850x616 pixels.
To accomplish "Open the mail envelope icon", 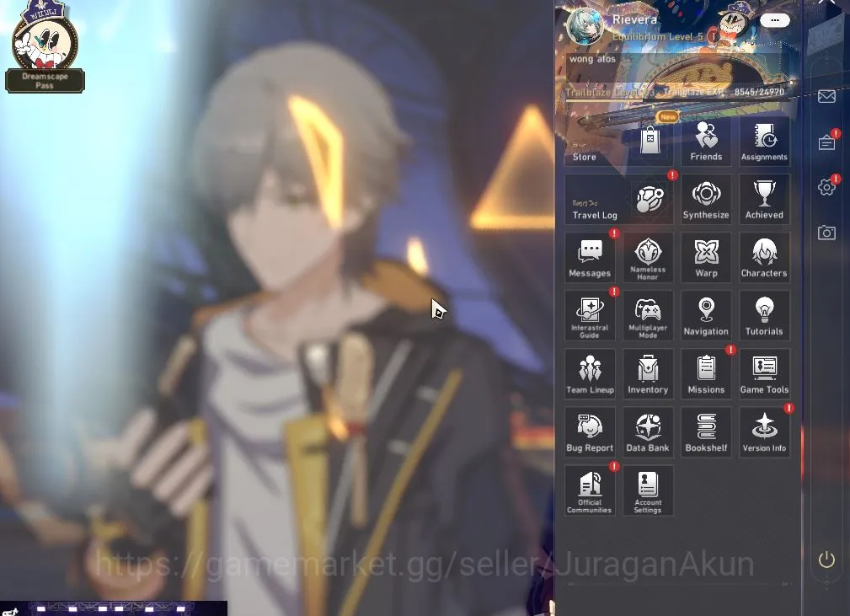I will pos(826,97).
